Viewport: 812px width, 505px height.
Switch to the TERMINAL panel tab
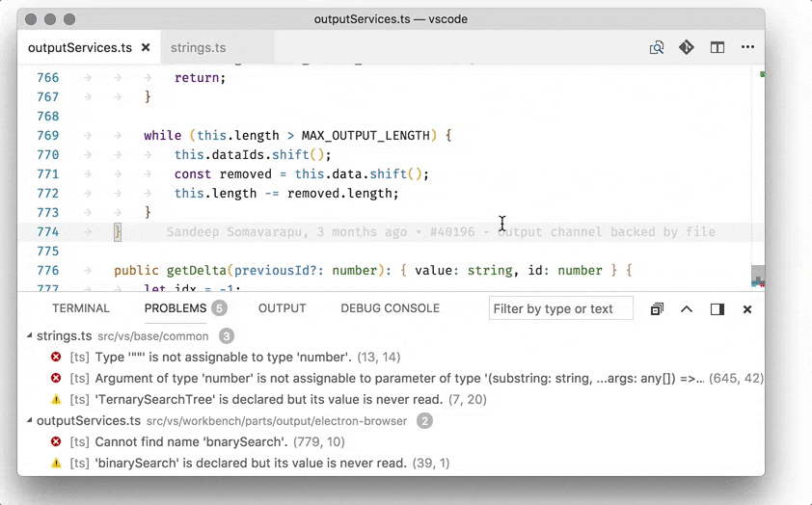click(81, 308)
